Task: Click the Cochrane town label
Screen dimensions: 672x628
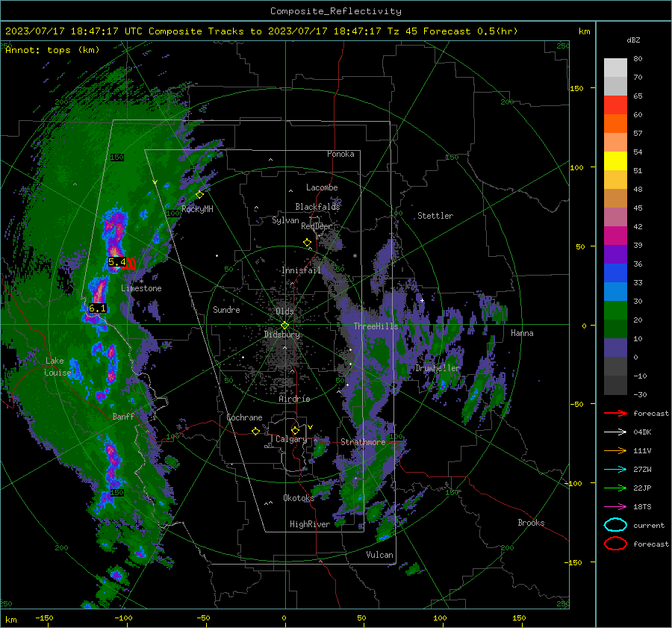Action: click(244, 417)
